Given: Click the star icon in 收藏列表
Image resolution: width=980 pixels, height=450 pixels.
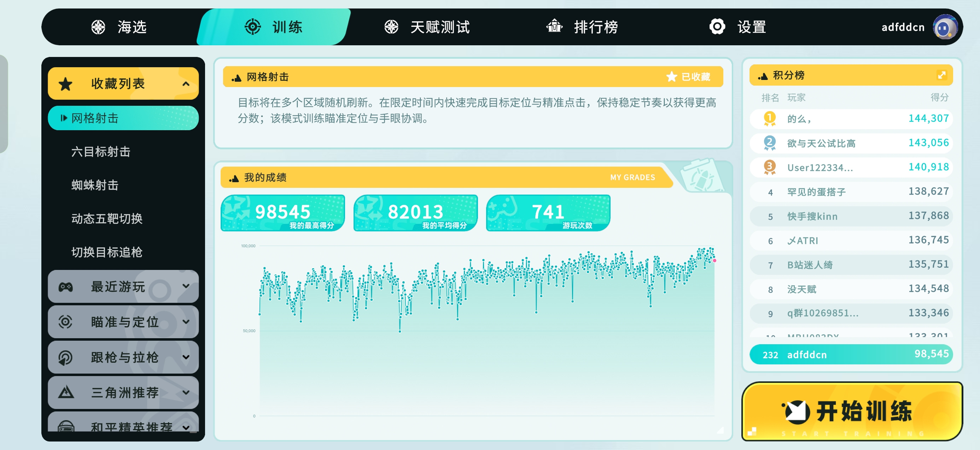Looking at the screenshot, I should point(65,84).
